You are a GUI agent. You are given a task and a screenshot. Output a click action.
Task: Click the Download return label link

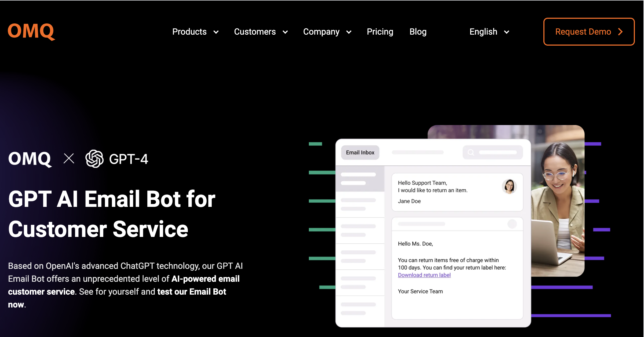[424, 275]
